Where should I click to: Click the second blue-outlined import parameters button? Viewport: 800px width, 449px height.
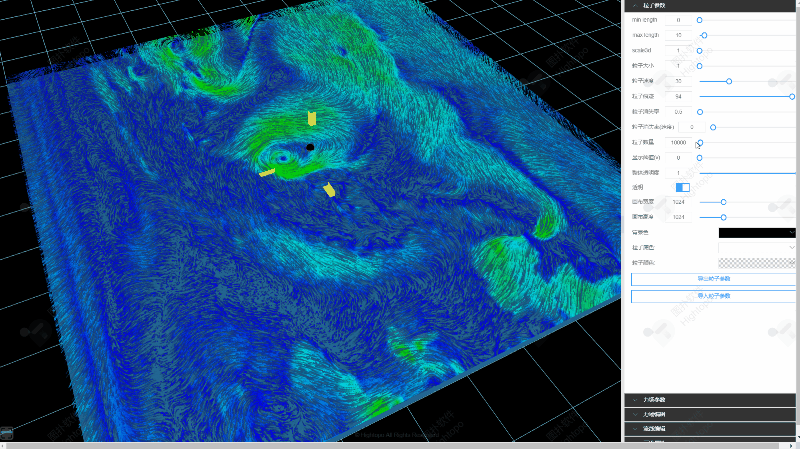[713, 296]
